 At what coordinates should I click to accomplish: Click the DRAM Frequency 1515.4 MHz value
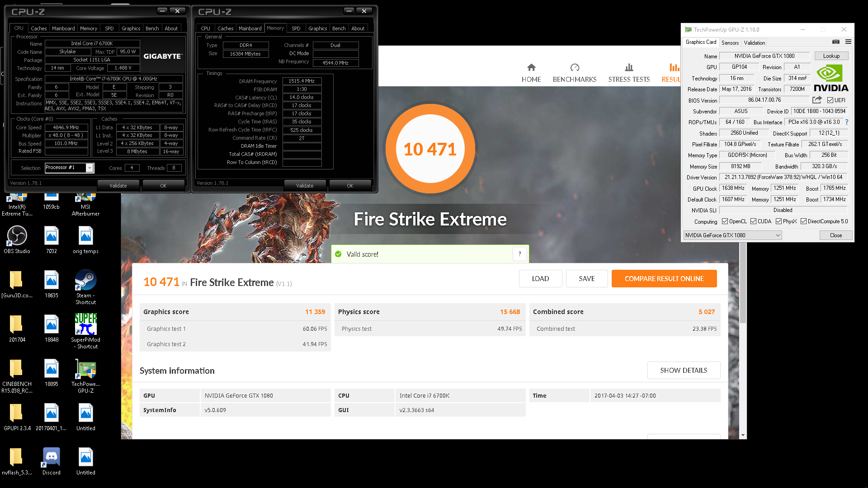coord(302,81)
